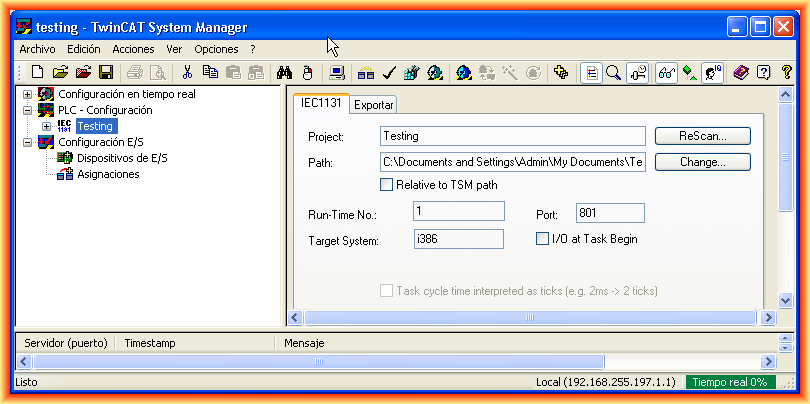Image resolution: width=810 pixels, height=404 pixels.
Task: Click the eyeglasses watch icon
Action: [x=667, y=72]
